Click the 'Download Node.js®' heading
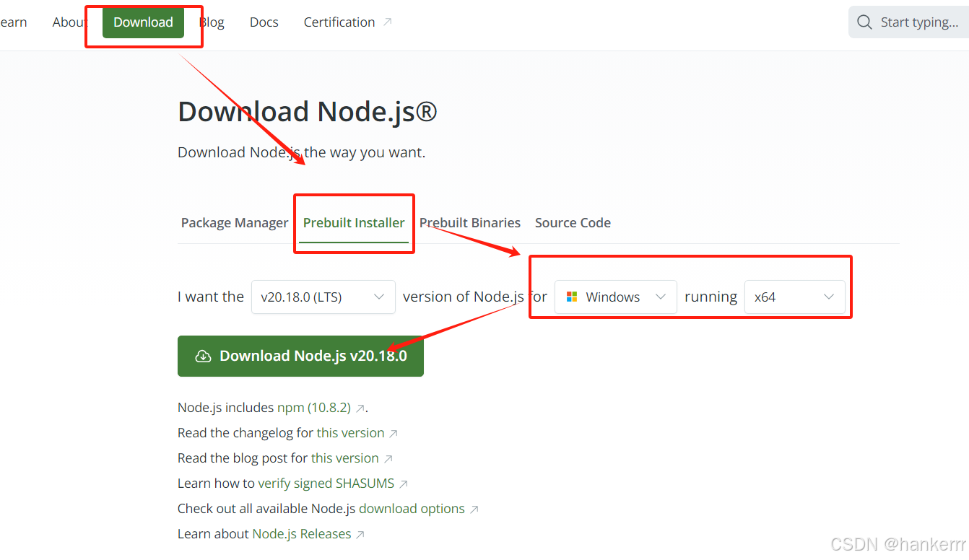969x560 pixels. pyautogui.click(x=308, y=112)
